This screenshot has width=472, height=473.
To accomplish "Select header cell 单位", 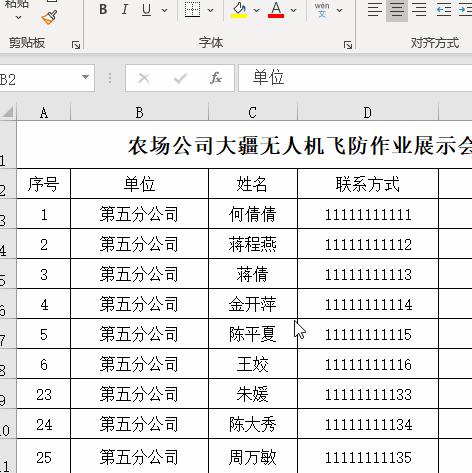I will pyautogui.click(x=140, y=184).
